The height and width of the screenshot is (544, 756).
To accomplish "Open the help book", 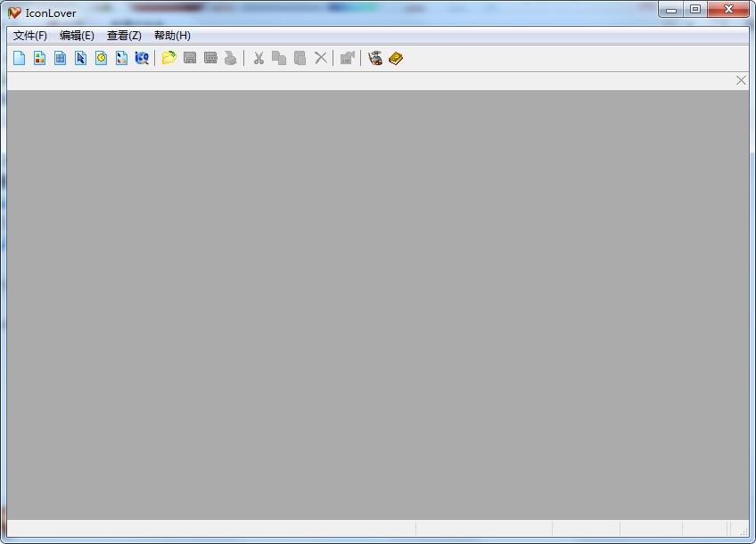I will [393, 58].
